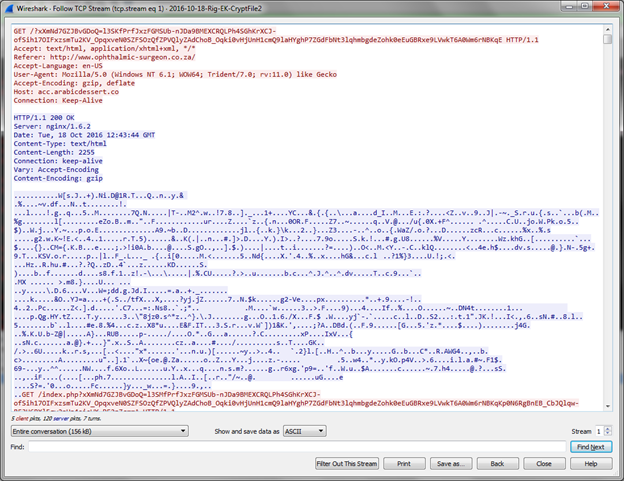Click the Vary: Accept-Encoding line
Image resolution: width=624 pixels, height=481 pixels.
coord(56,169)
